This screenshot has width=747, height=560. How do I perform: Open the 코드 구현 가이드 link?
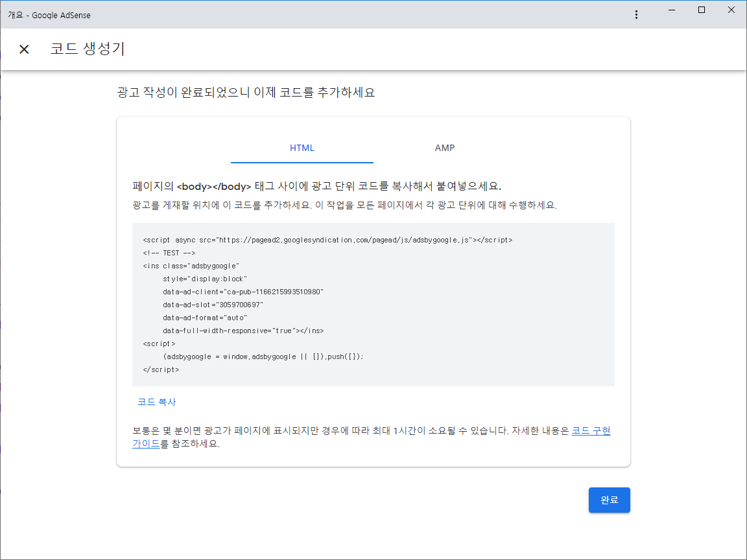click(x=591, y=431)
